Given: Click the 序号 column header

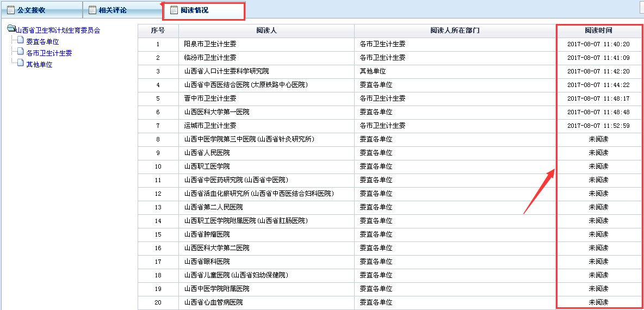Looking at the screenshot, I should [158, 30].
